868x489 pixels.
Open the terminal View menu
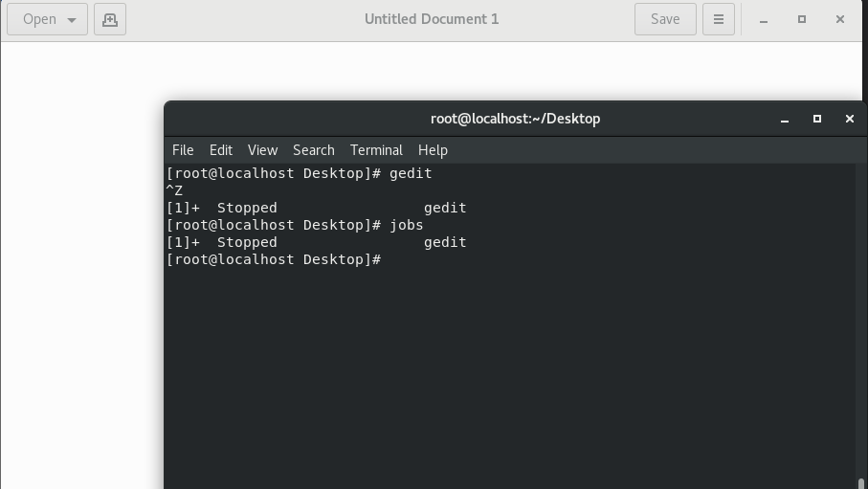coord(262,150)
